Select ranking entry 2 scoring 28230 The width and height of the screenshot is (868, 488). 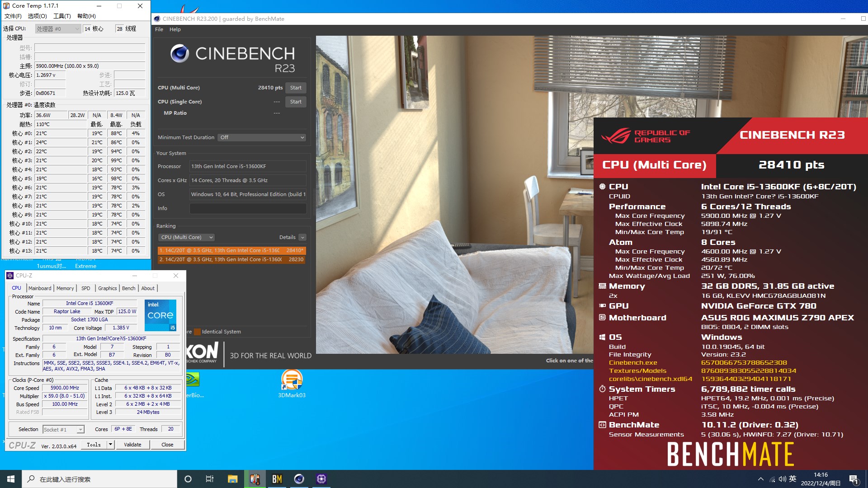232,259
